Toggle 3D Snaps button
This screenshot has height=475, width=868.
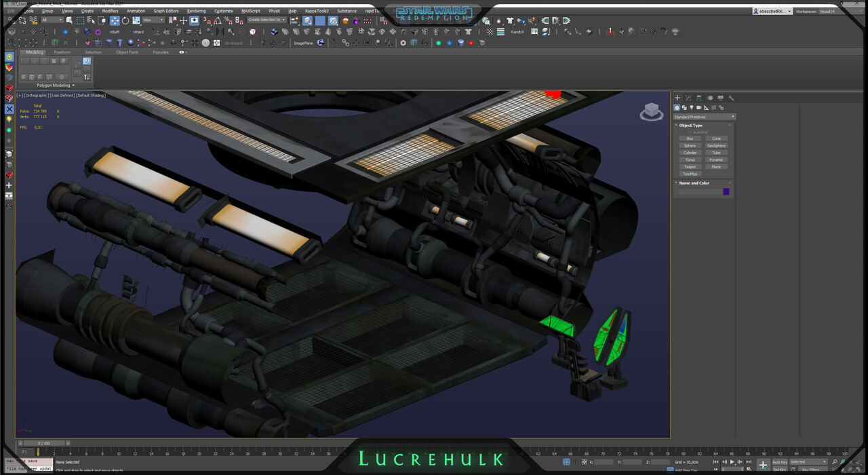tap(207, 20)
